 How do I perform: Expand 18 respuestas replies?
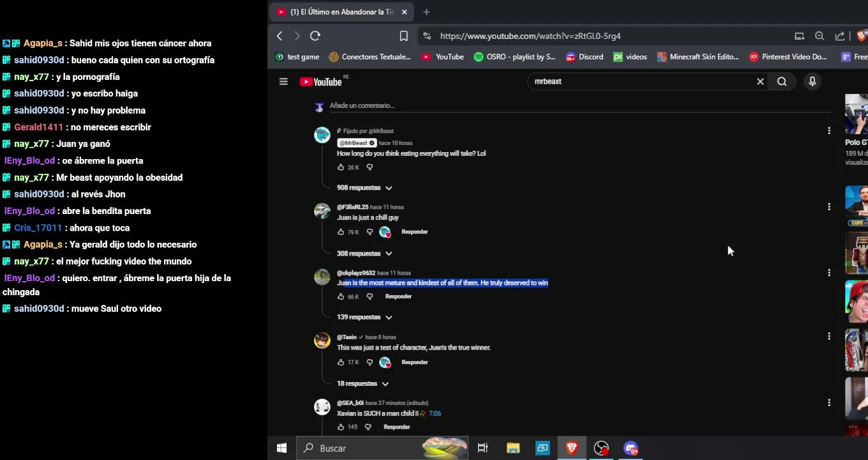[363, 384]
